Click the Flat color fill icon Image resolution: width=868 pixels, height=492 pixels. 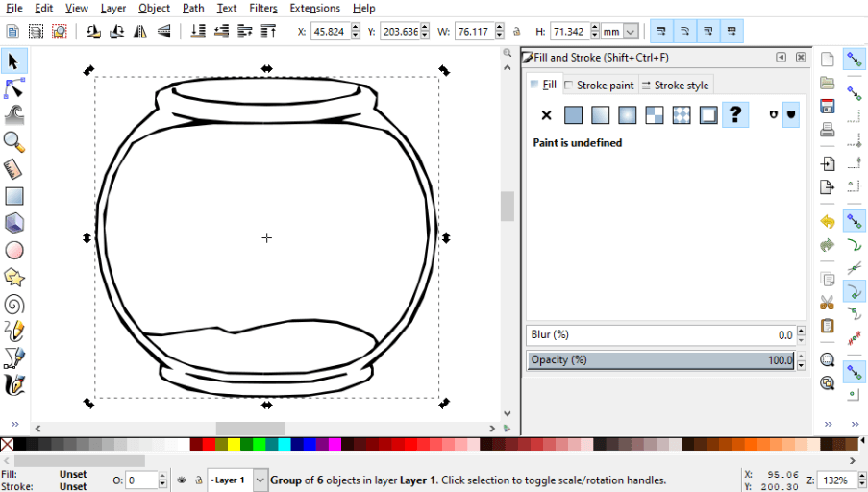click(x=573, y=115)
